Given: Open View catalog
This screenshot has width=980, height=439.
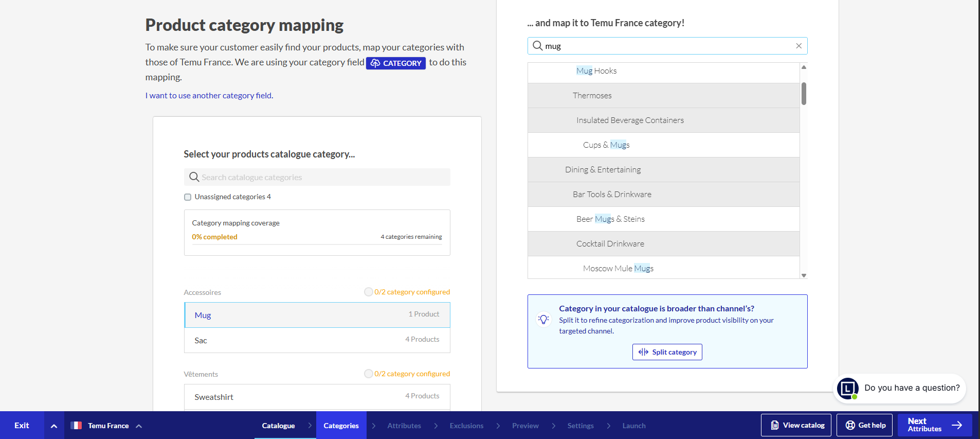Looking at the screenshot, I should tap(796, 425).
